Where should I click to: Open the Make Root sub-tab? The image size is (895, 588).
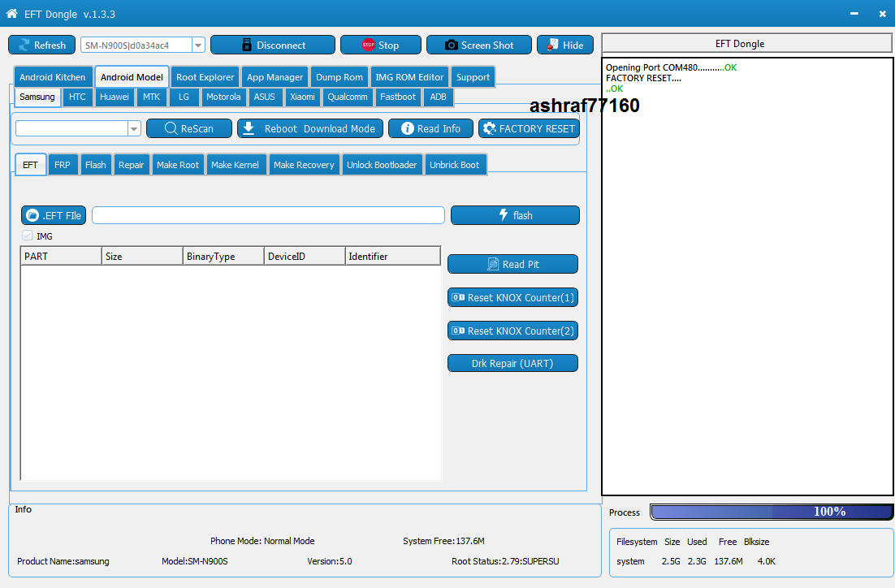click(178, 165)
